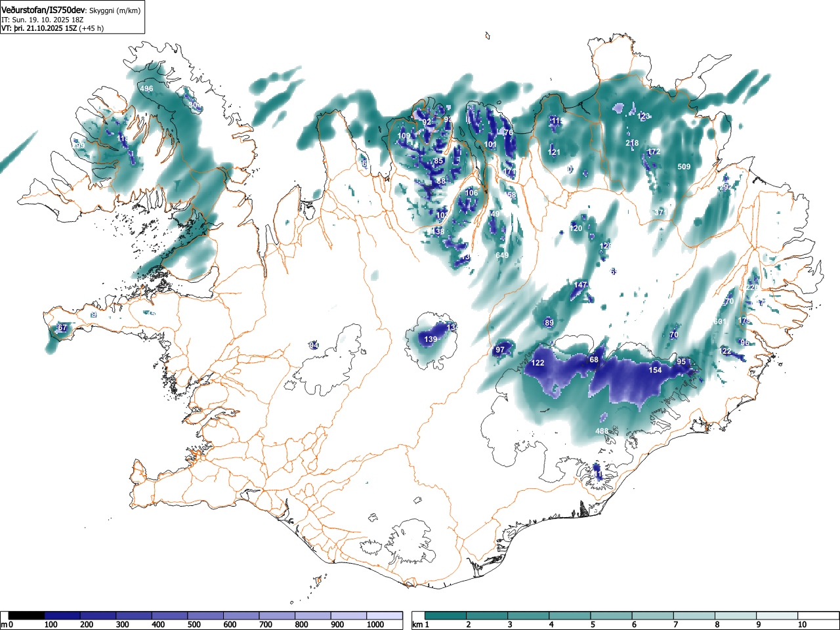Click the 'm0' label on the metre scale
This screenshot has height=630, width=840.
coord(7,625)
